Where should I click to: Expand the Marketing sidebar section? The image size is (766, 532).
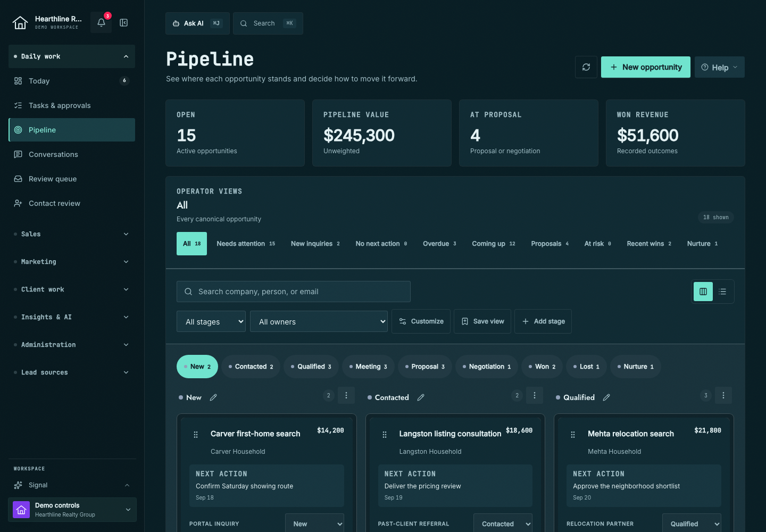pos(72,262)
